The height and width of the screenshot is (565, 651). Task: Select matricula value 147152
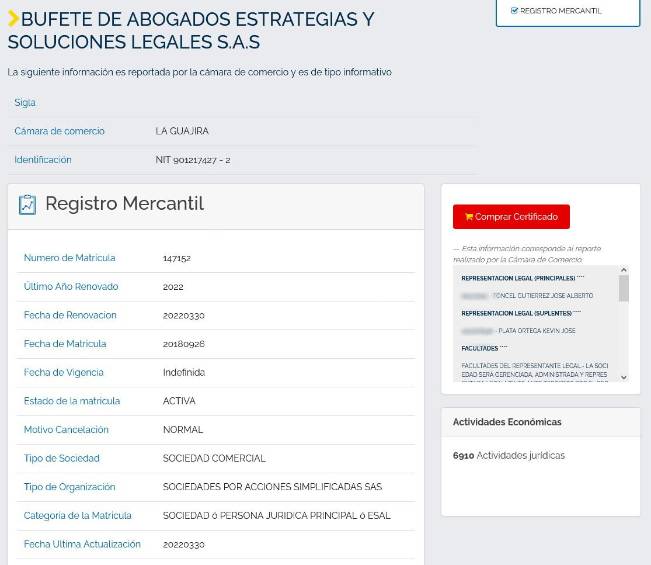177,258
